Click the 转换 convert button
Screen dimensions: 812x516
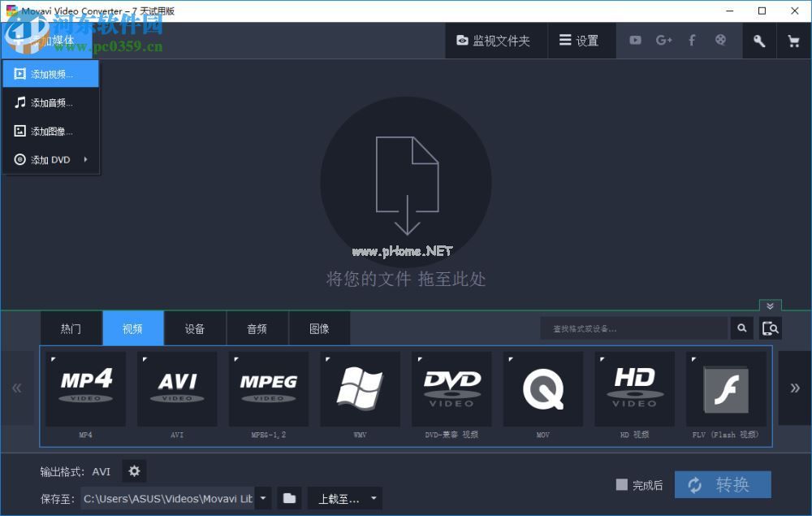[x=723, y=484]
